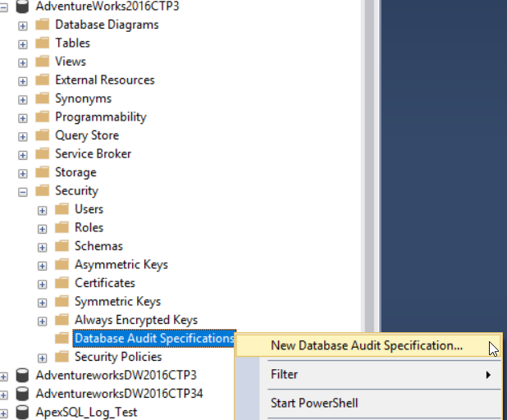Expand the Security Policies folder
The height and width of the screenshot is (420, 507).
pyautogui.click(x=43, y=358)
